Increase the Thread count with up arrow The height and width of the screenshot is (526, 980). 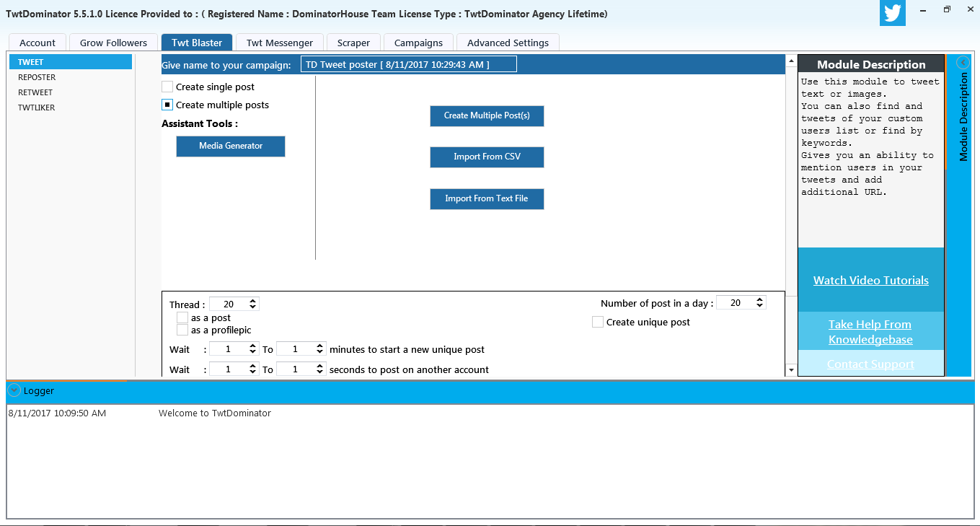point(252,301)
